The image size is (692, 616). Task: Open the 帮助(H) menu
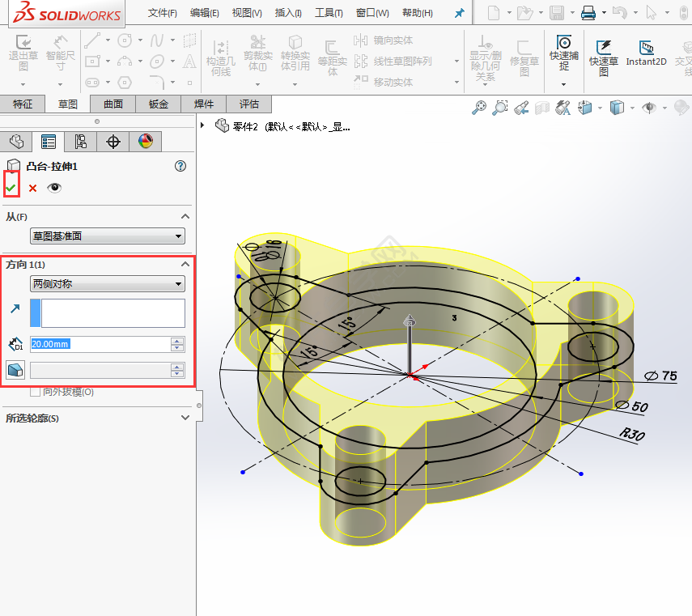418,13
